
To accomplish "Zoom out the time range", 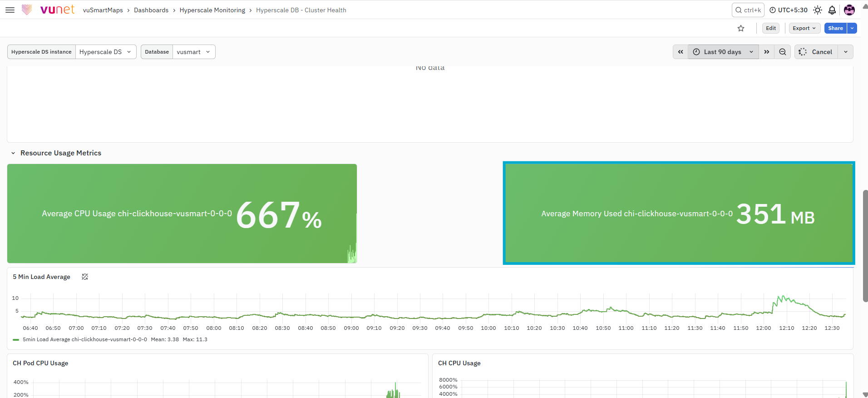I will point(783,52).
